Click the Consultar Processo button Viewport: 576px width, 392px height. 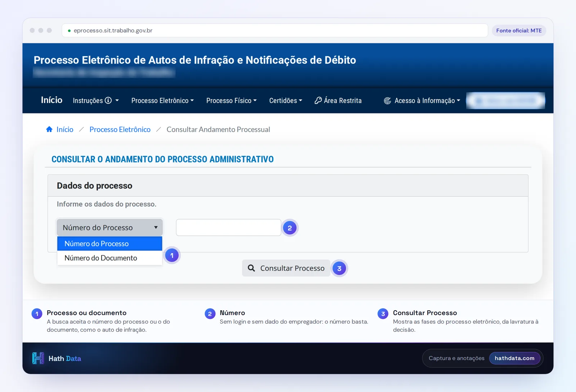pyautogui.click(x=286, y=268)
